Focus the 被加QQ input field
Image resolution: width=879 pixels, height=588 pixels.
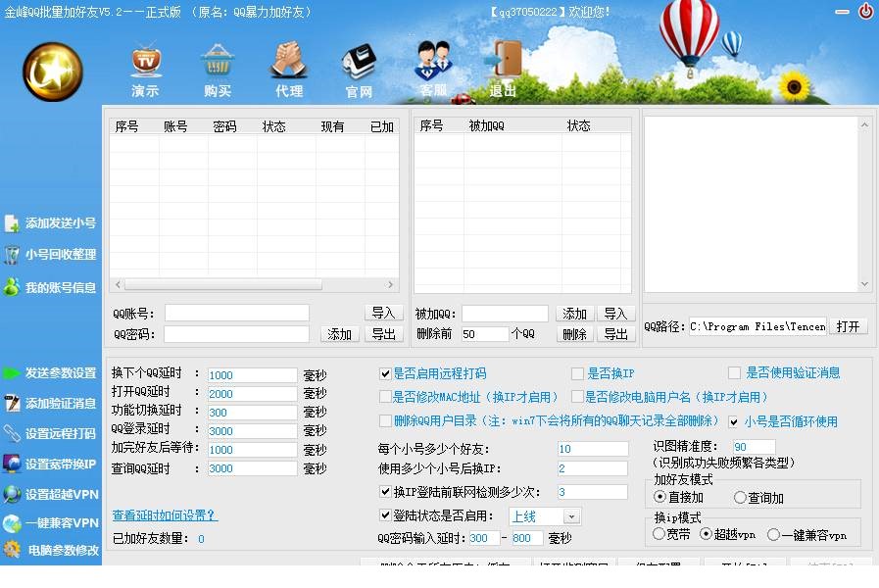point(505,314)
